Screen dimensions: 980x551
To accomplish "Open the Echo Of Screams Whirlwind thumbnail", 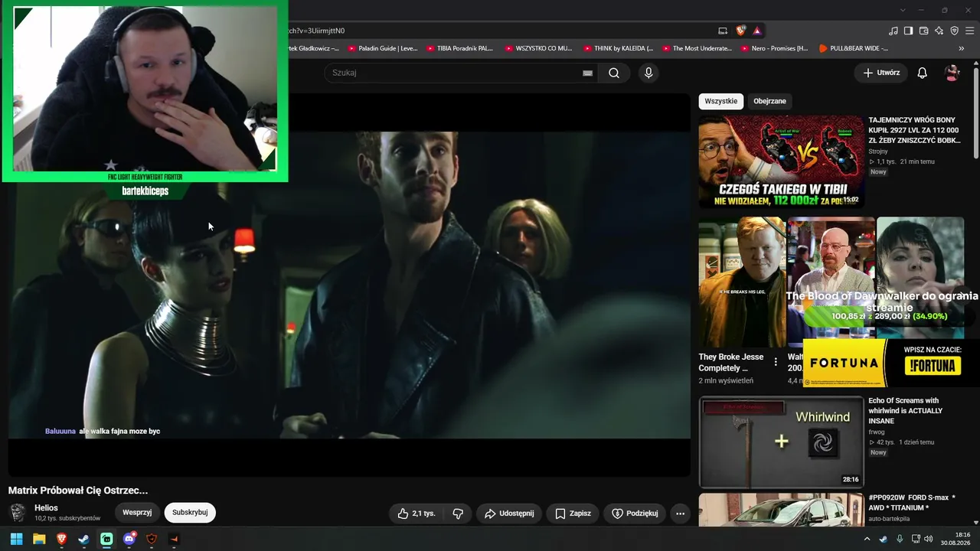I will (781, 442).
